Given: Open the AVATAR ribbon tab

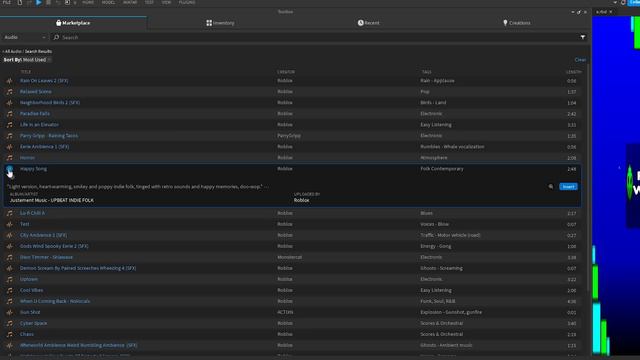Looking at the screenshot, I should [130, 2].
